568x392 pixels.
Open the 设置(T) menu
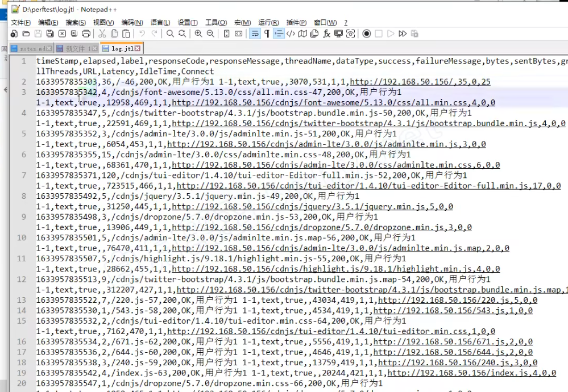(188, 23)
